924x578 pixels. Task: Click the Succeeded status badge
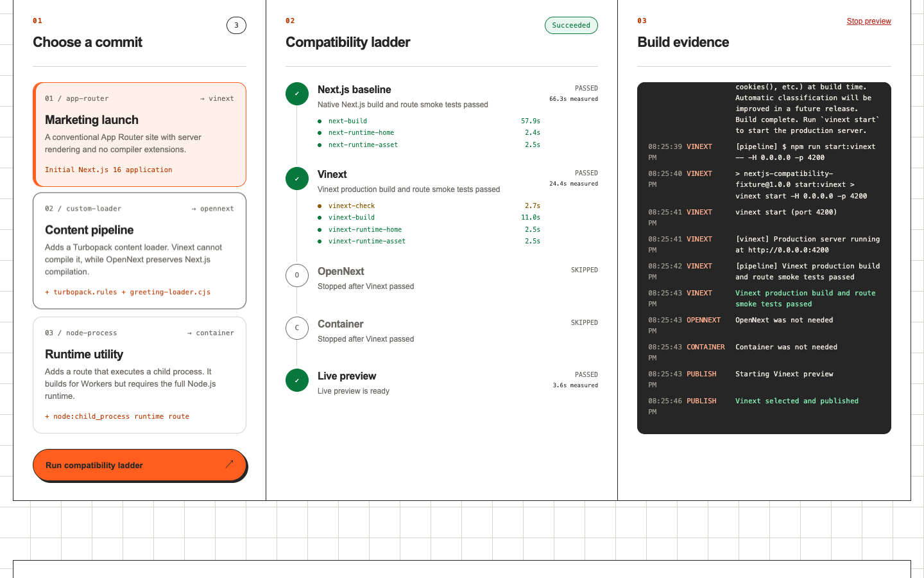[571, 26]
